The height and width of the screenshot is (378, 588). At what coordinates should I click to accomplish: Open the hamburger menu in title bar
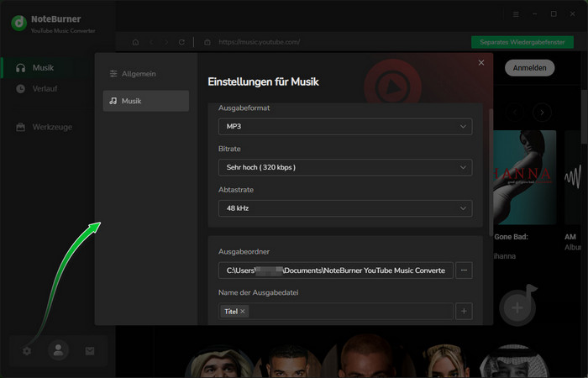click(x=516, y=14)
